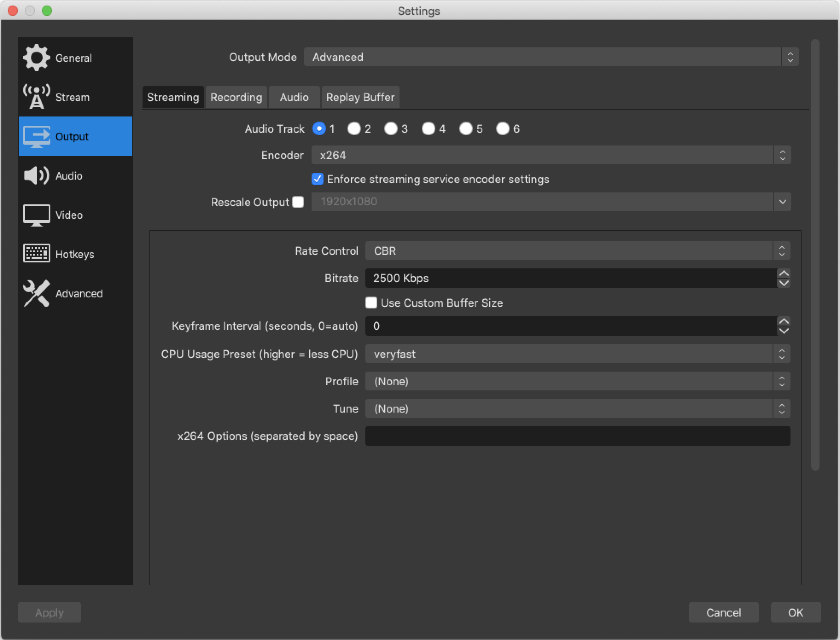The height and width of the screenshot is (640, 840).
Task: Click the Cancel button
Action: click(x=723, y=612)
